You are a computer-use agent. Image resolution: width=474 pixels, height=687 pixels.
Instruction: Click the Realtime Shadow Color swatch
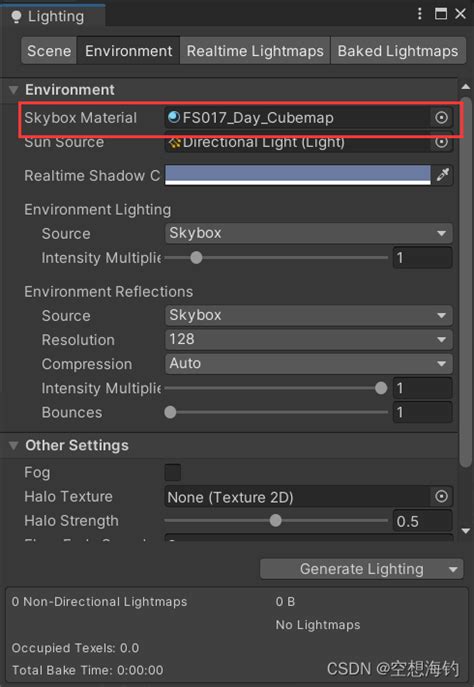pyautogui.click(x=297, y=175)
